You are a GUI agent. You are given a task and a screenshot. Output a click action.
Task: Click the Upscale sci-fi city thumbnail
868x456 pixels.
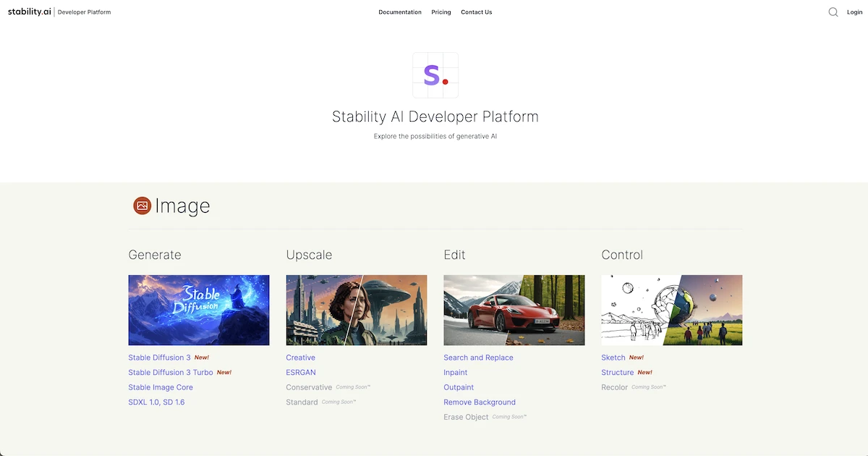pyautogui.click(x=357, y=310)
